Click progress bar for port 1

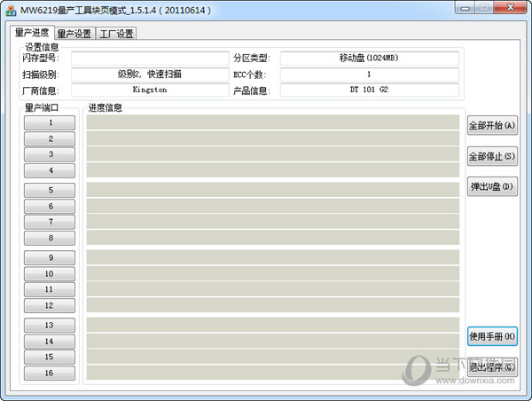(x=273, y=122)
